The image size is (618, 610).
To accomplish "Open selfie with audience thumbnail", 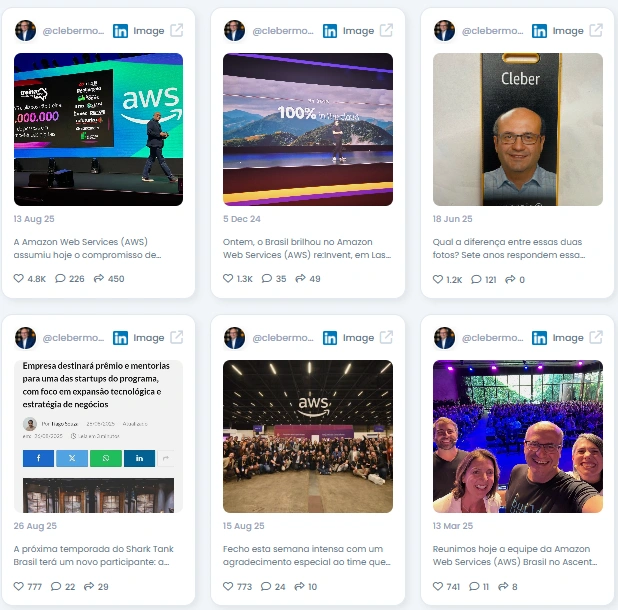I will pos(517,436).
